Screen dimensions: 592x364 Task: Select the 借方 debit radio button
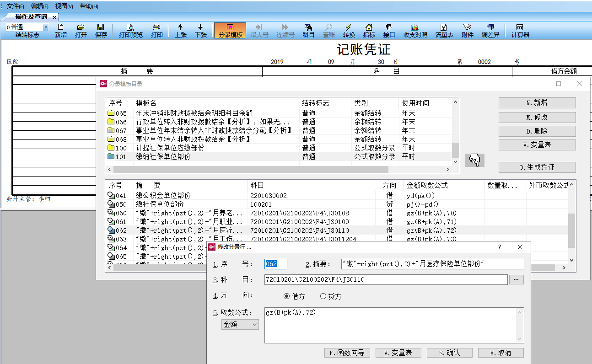(287, 296)
